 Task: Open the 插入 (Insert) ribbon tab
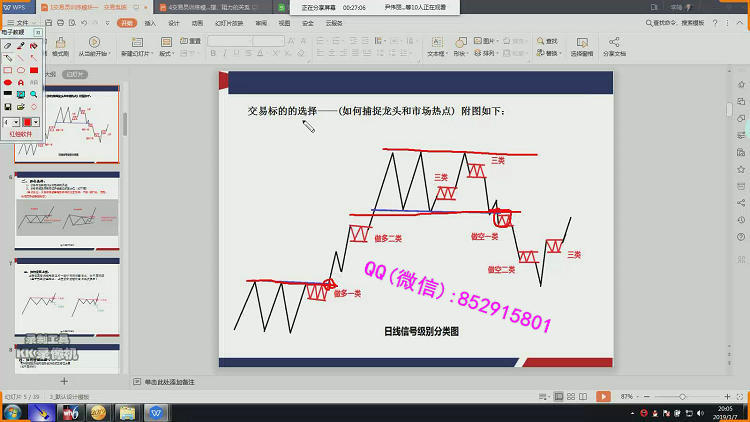(x=150, y=22)
